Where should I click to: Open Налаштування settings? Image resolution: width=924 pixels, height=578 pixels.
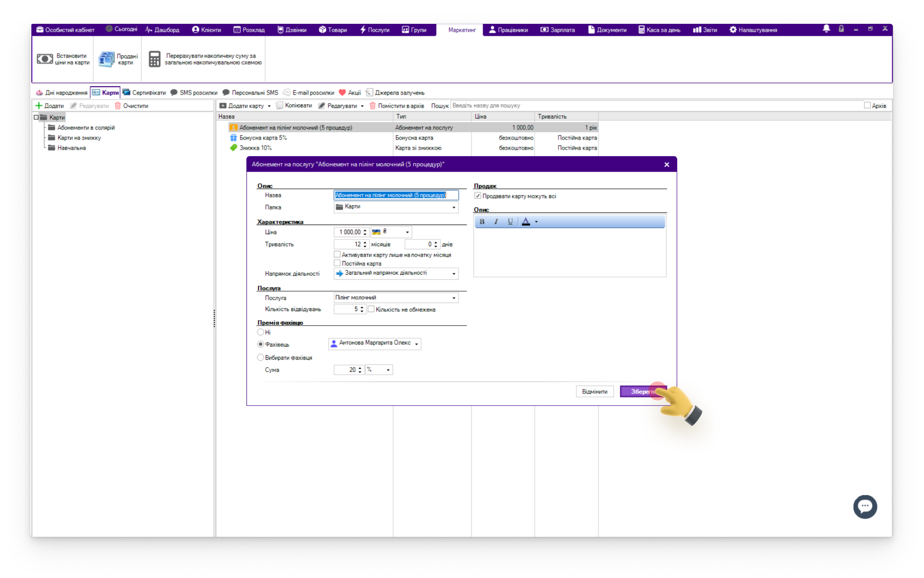tap(753, 30)
